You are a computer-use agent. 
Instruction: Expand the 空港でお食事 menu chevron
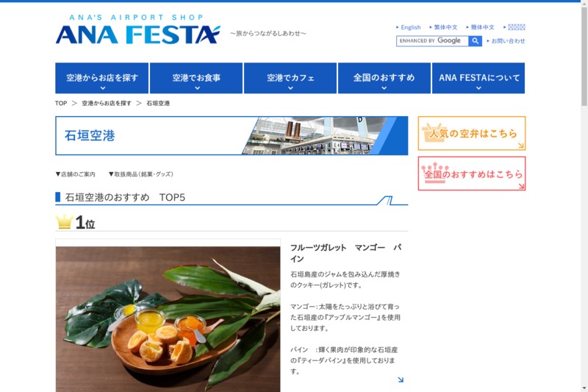tap(197, 88)
